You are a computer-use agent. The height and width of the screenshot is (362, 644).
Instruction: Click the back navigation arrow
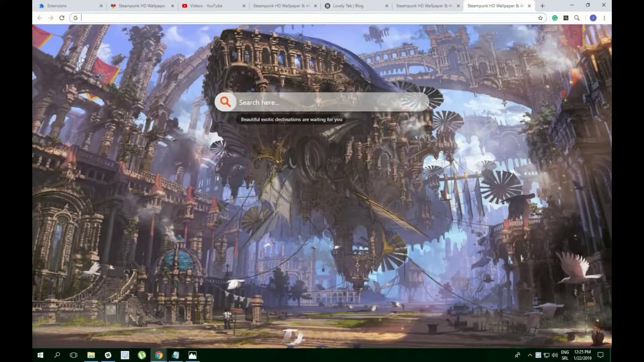coord(39,18)
